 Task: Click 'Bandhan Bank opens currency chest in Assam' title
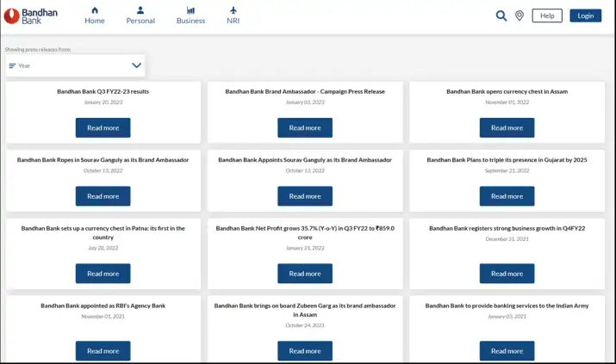pos(507,91)
